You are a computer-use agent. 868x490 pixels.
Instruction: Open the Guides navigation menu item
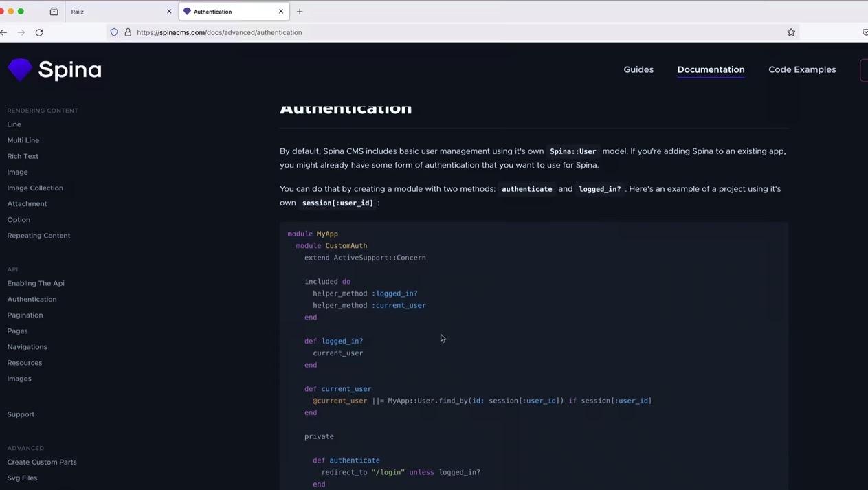click(638, 69)
